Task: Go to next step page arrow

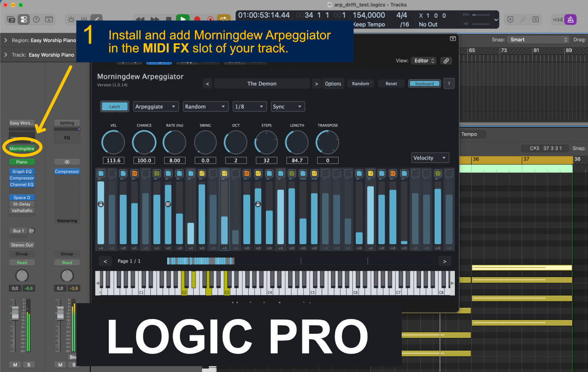Action: pos(444,261)
